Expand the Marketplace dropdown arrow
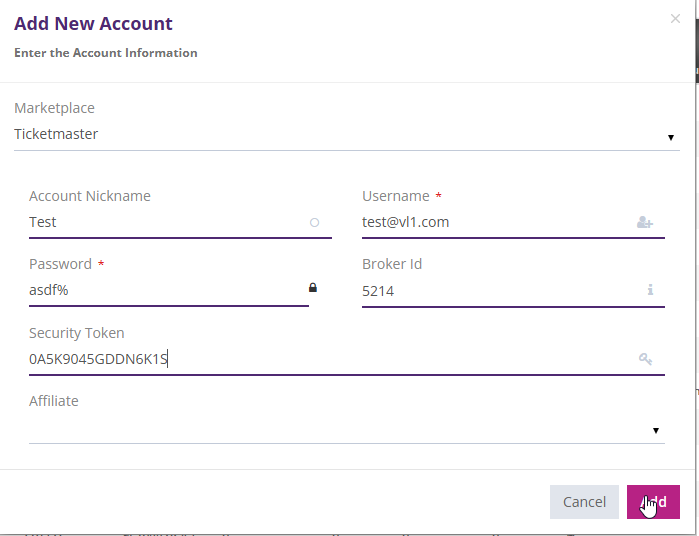 coord(670,137)
